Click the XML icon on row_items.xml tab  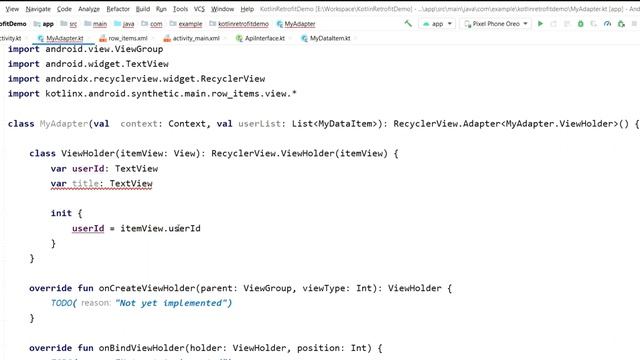point(103,38)
